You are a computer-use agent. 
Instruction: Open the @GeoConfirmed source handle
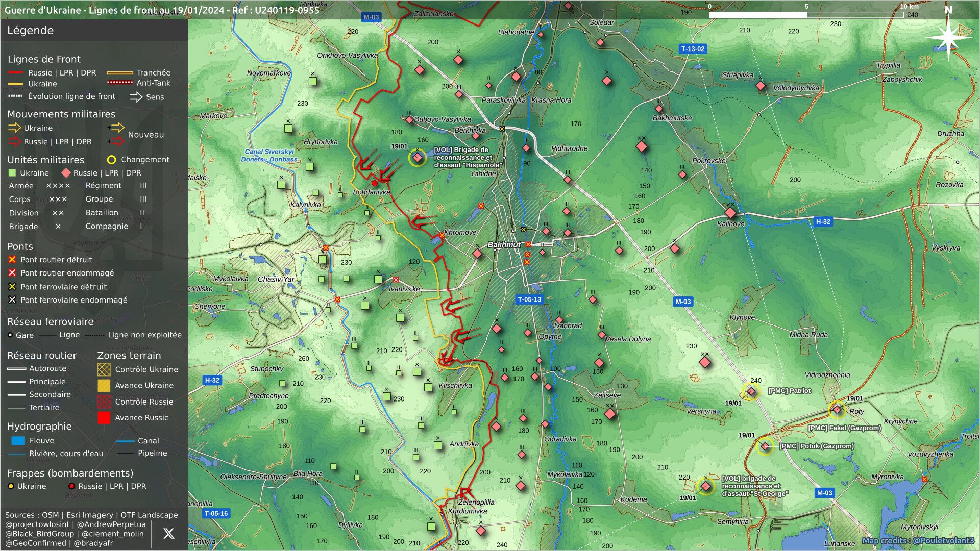36,543
